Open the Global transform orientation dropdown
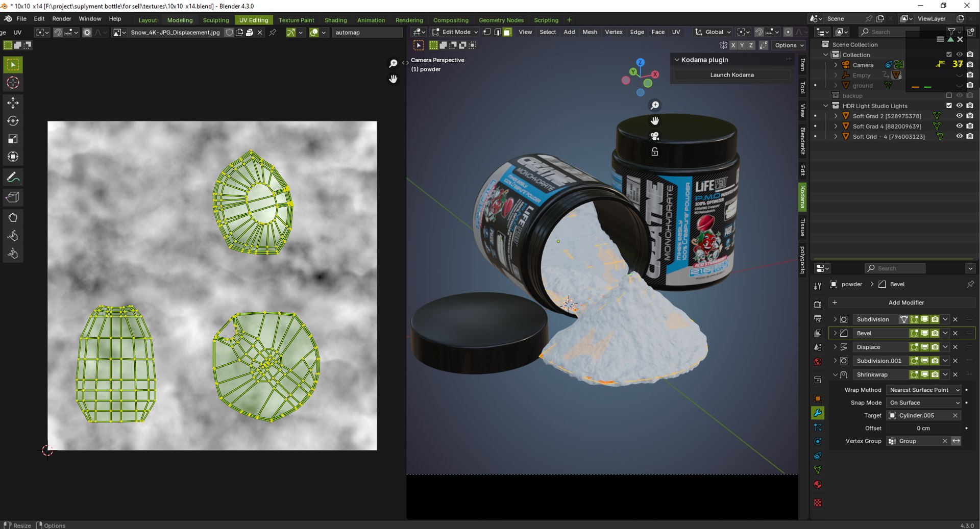The width and height of the screenshot is (980, 529). [713, 32]
